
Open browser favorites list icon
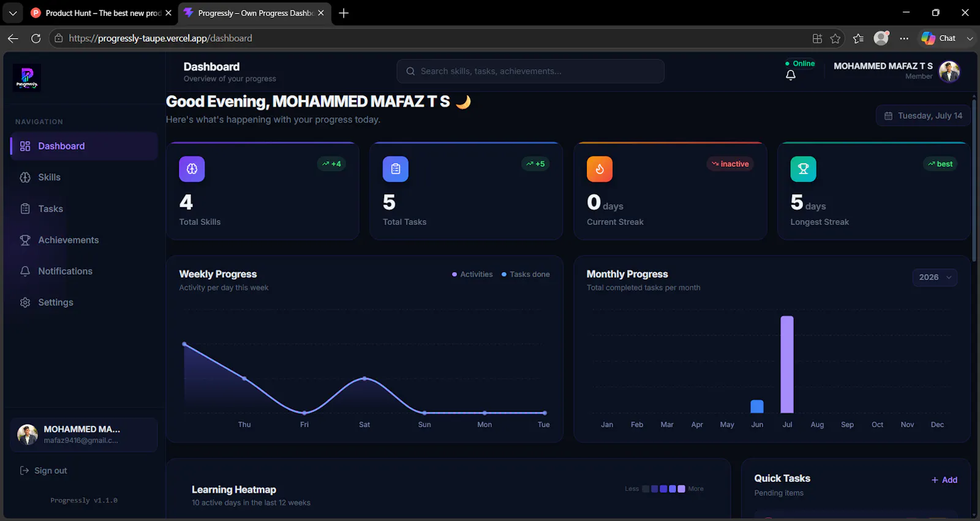[x=858, y=39]
